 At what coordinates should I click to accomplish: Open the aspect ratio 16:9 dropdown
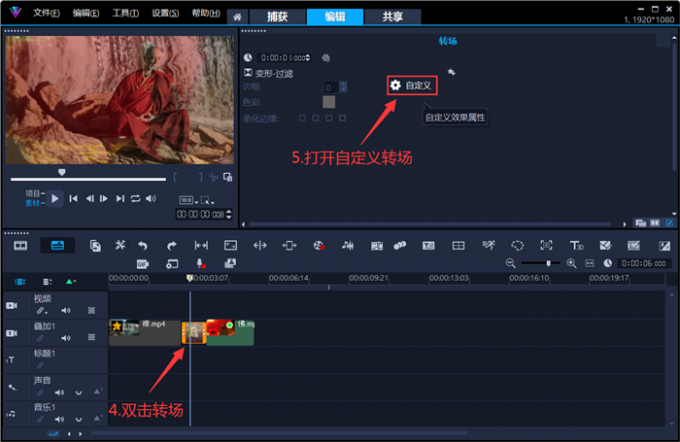(x=189, y=200)
